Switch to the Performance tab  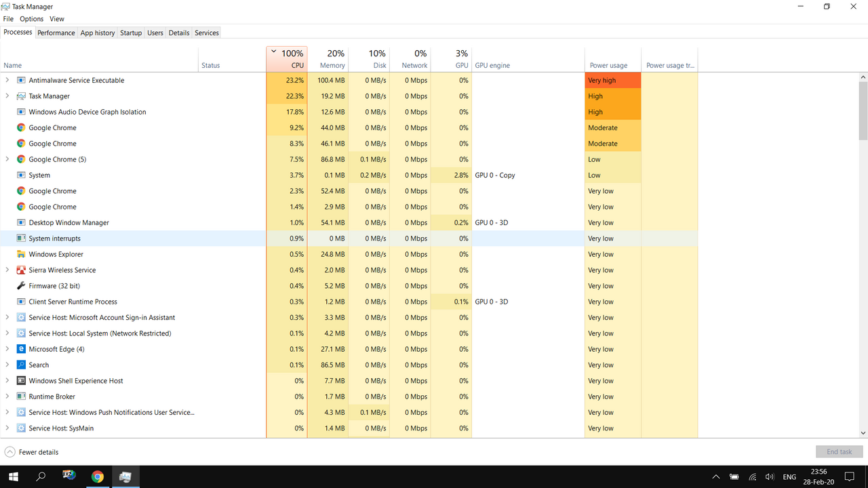(x=56, y=33)
